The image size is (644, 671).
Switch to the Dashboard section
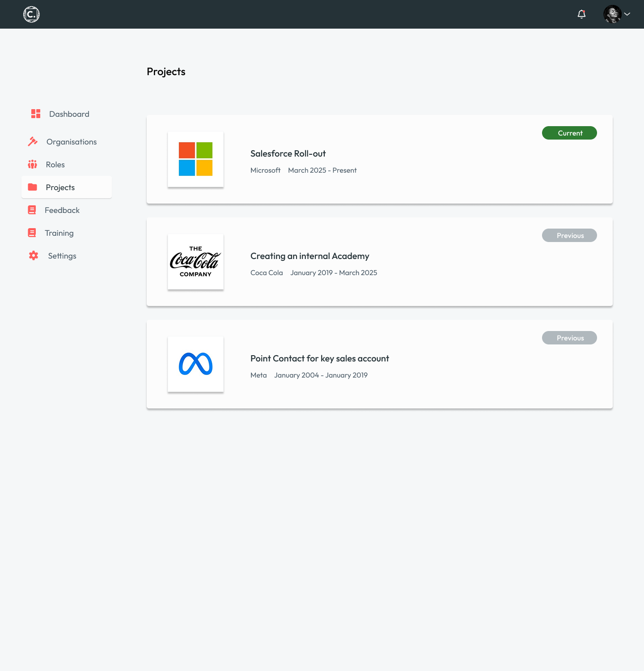pyautogui.click(x=68, y=114)
